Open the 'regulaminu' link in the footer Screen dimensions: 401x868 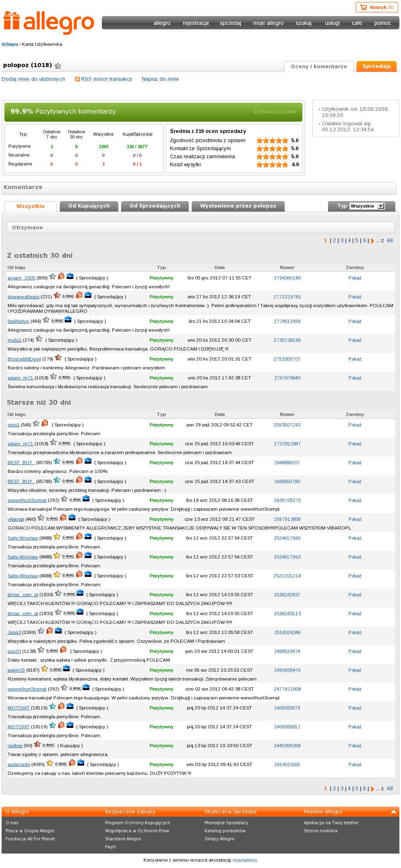pos(245,860)
